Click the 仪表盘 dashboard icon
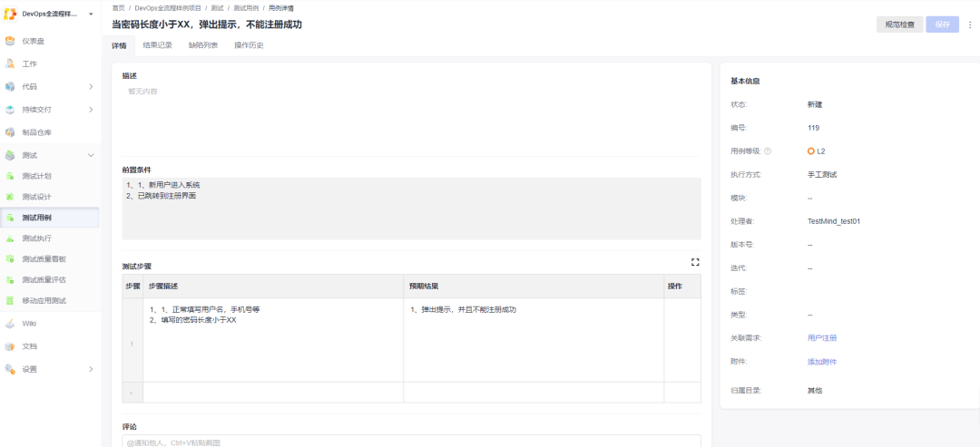 tap(10, 41)
